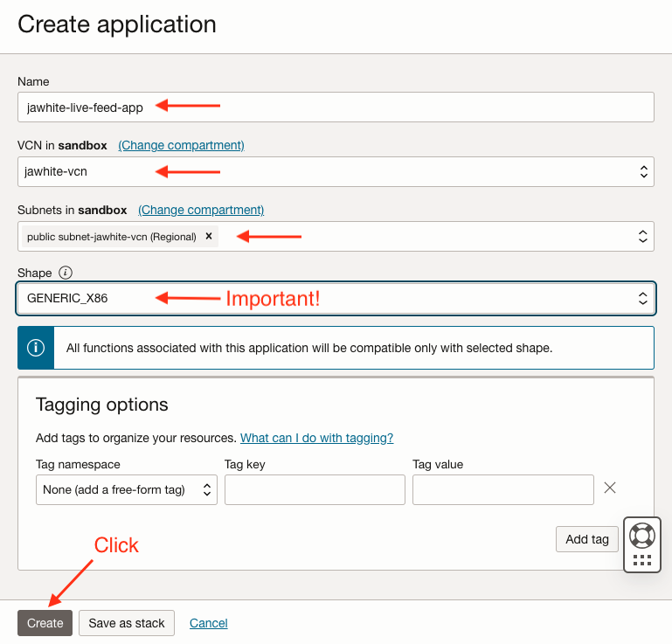Click the blue info banner icon
672x644 pixels.
(x=36, y=348)
